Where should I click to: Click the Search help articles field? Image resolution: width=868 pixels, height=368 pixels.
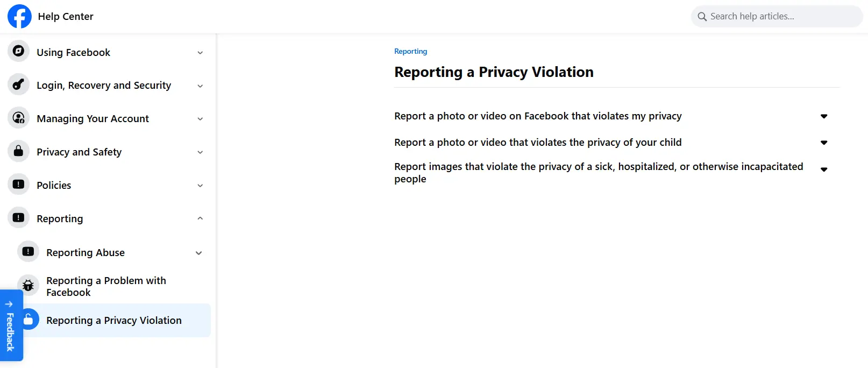pos(777,17)
